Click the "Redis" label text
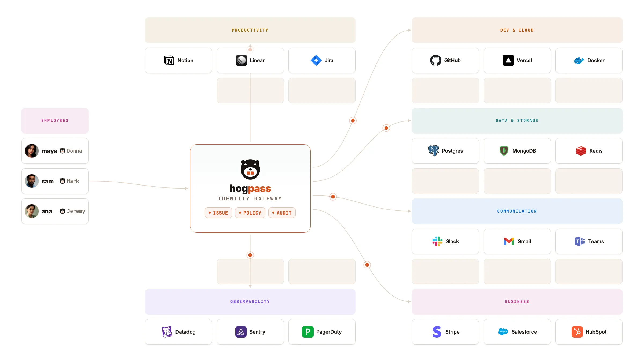Viewport: 644px width, 362px height. (596, 151)
